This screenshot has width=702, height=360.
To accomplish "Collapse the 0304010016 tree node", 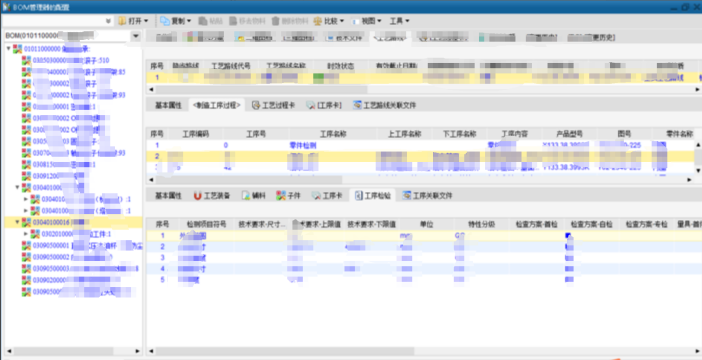I will point(17,222).
